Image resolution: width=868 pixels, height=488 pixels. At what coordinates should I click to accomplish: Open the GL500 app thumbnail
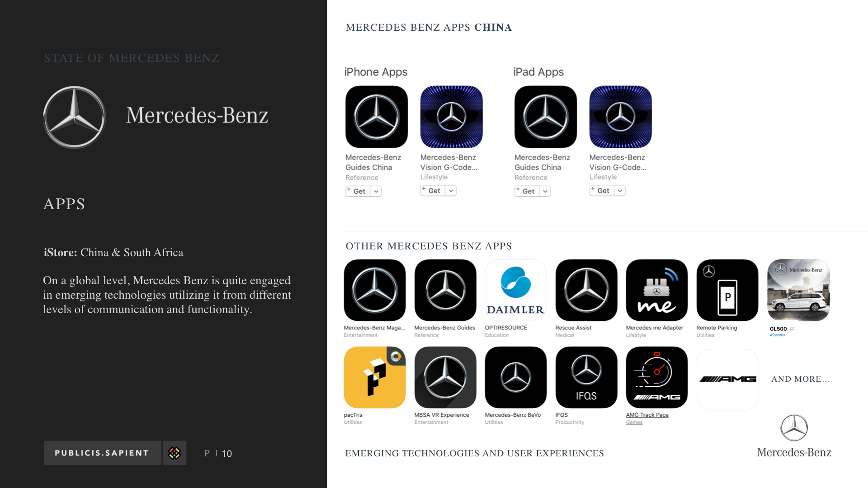(x=798, y=290)
